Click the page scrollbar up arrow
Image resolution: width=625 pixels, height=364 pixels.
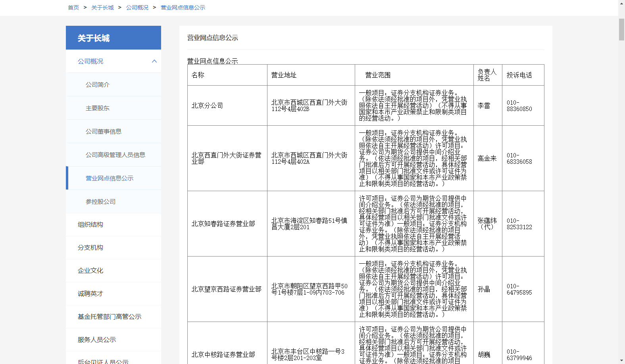click(621, 3)
